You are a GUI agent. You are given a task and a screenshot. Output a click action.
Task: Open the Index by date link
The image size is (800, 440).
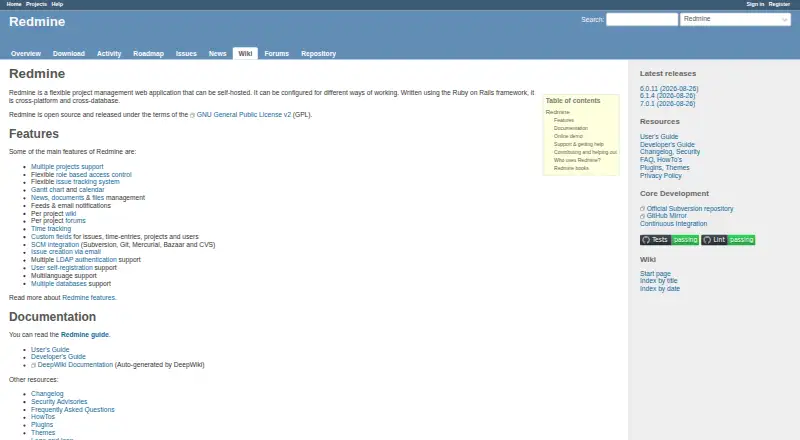660,289
